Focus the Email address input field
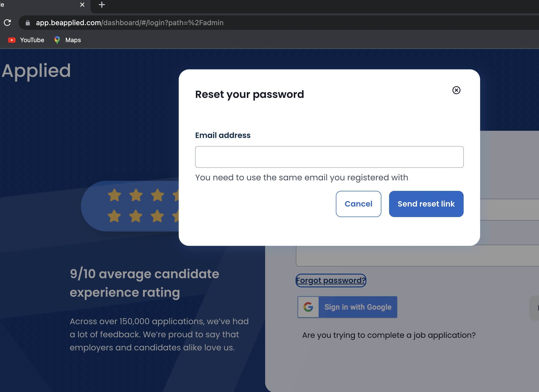 tap(329, 157)
